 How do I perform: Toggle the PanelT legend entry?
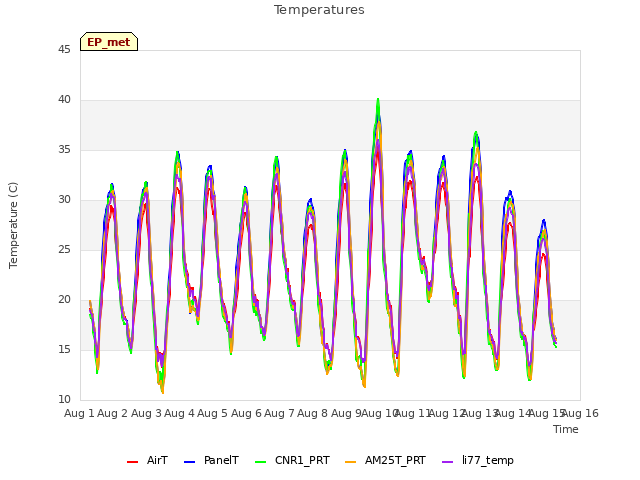click(x=211, y=461)
